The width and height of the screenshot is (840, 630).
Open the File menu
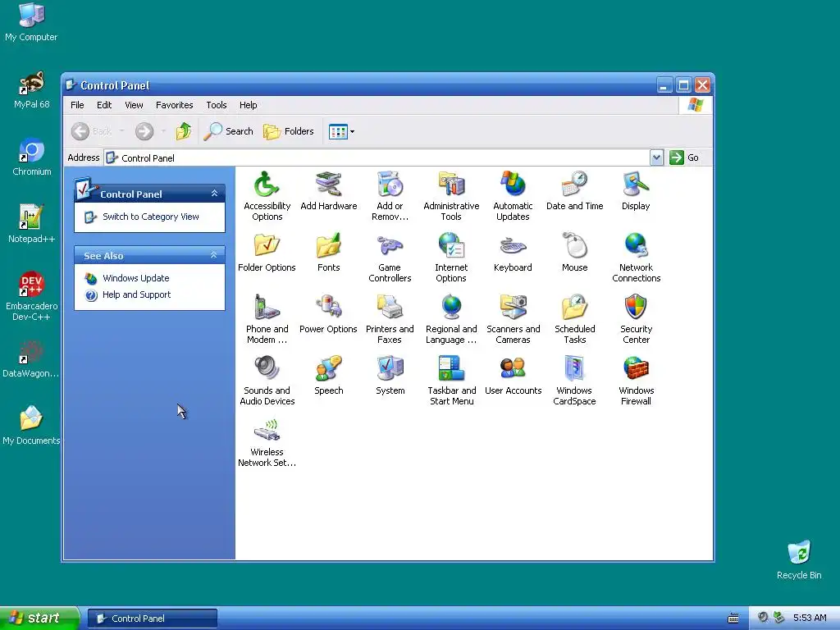coord(77,105)
